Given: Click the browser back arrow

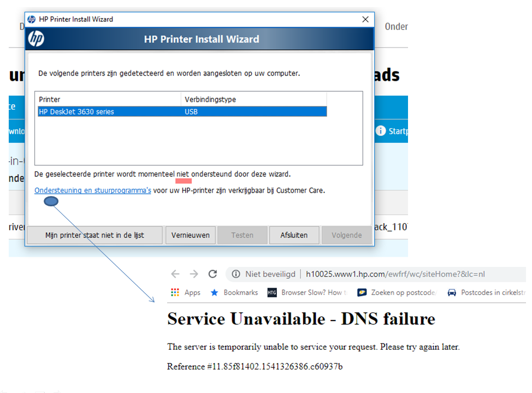Looking at the screenshot, I should [x=175, y=274].
